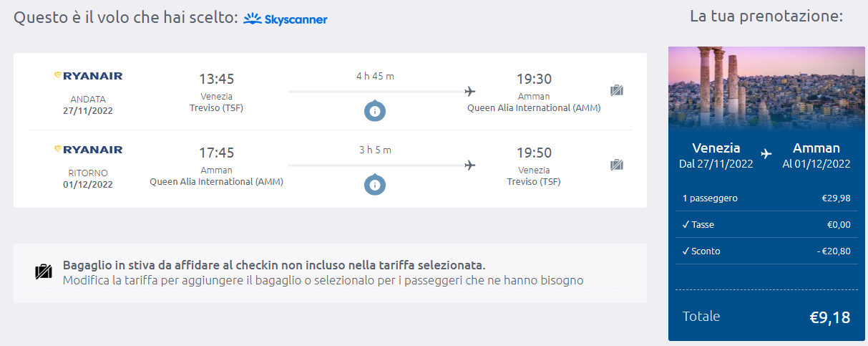The width and height of the screenshot is (868, 346).
Task: Click the Sconto checkmark row
Action: 766,251
